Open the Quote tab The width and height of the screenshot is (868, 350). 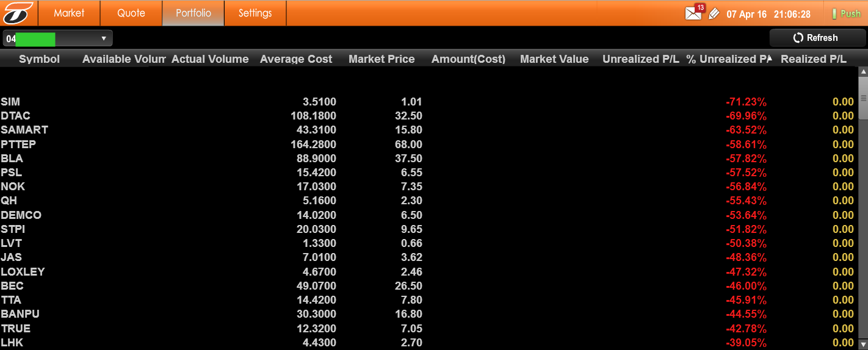coord(131,13)
